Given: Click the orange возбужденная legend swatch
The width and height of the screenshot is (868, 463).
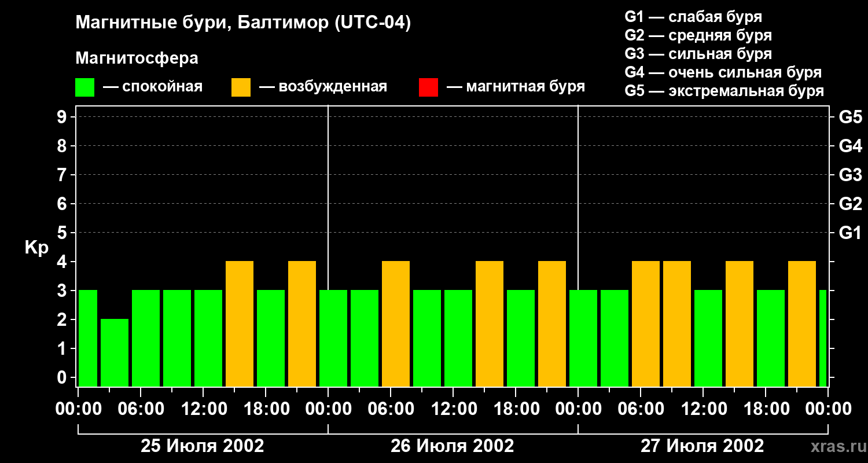Looking at the screenshot, I should (x=241, y=87).
